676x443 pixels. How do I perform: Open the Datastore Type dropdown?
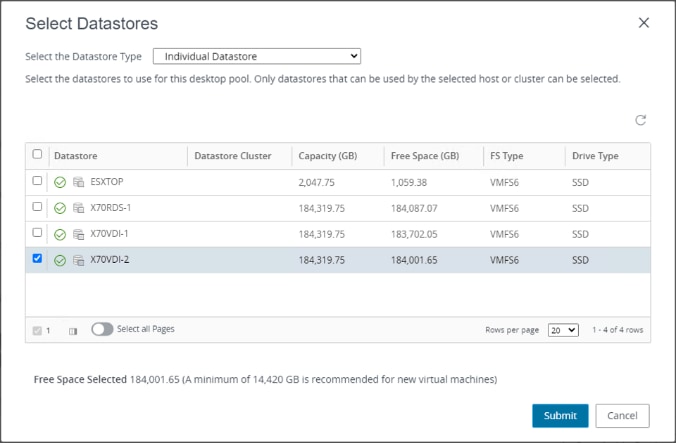pyautogui.click(x=256, y=57)
